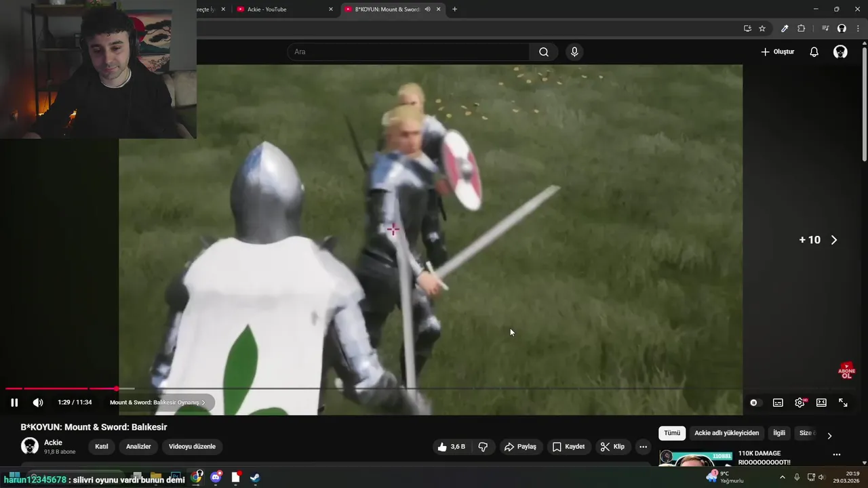Open the system volume tray icon
Screen dimensions: 868x488
coord(821,477)
